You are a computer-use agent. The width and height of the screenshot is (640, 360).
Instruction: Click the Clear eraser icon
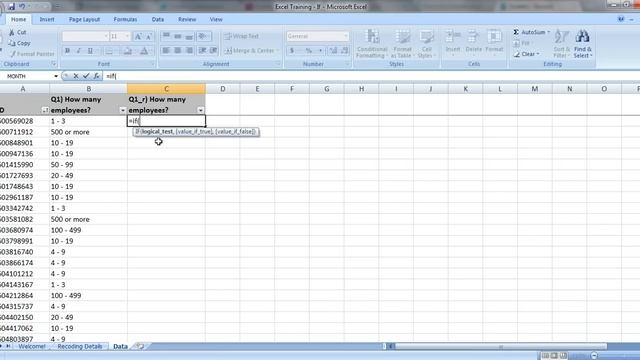click(x=517, y=54)
